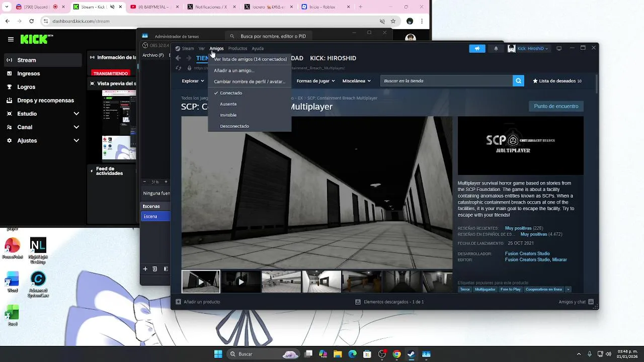Open Elementos descargados download icon
Viewport: 644px width, 362px height.
point(358,302)
